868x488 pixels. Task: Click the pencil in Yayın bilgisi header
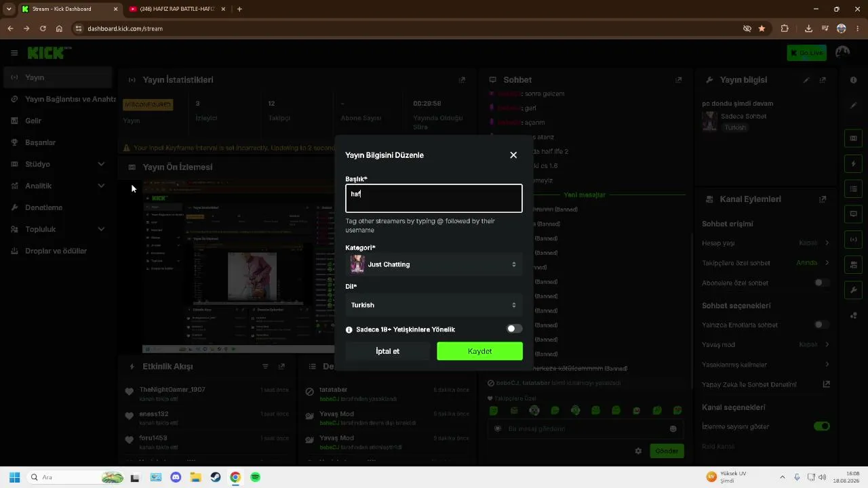[x=806, y=80]
